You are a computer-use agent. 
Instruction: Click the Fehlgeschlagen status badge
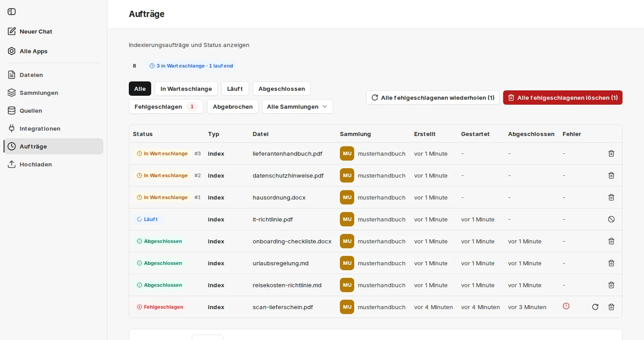pyautogui.click(x=160, y=307)
